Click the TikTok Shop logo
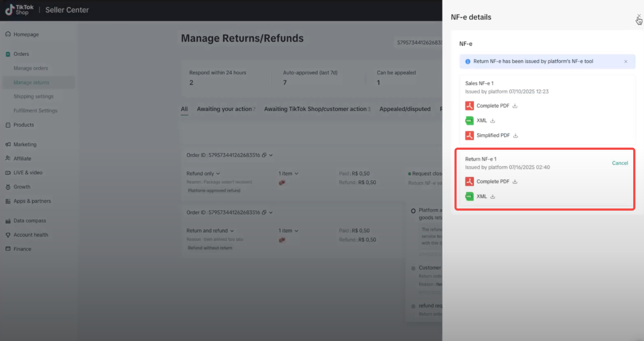Screen dimensions: 644x341 [x=19, y=10]
